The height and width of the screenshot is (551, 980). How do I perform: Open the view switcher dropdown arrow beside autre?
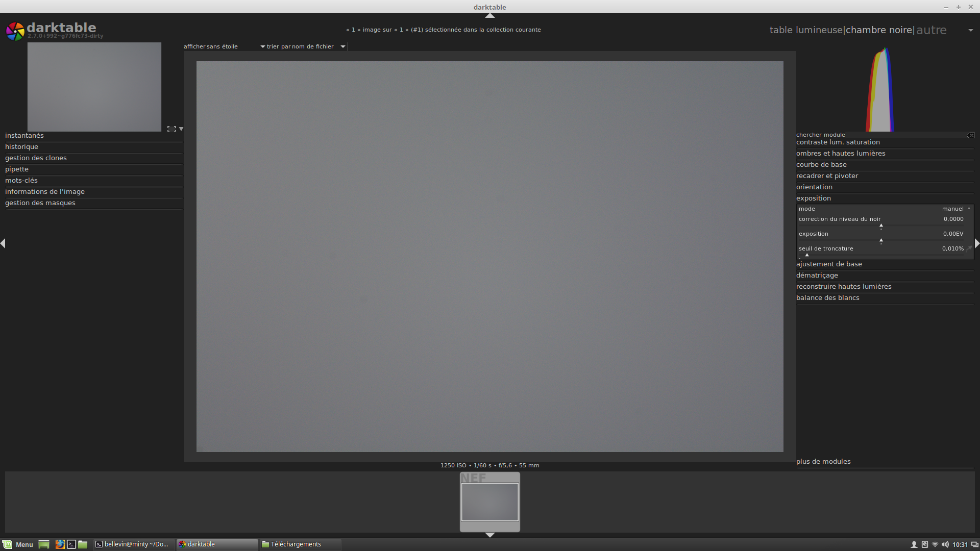tap(970, 30)
